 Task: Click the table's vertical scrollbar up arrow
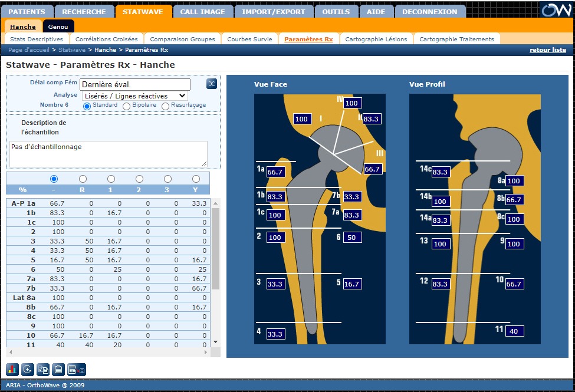(x=216, y=203)
